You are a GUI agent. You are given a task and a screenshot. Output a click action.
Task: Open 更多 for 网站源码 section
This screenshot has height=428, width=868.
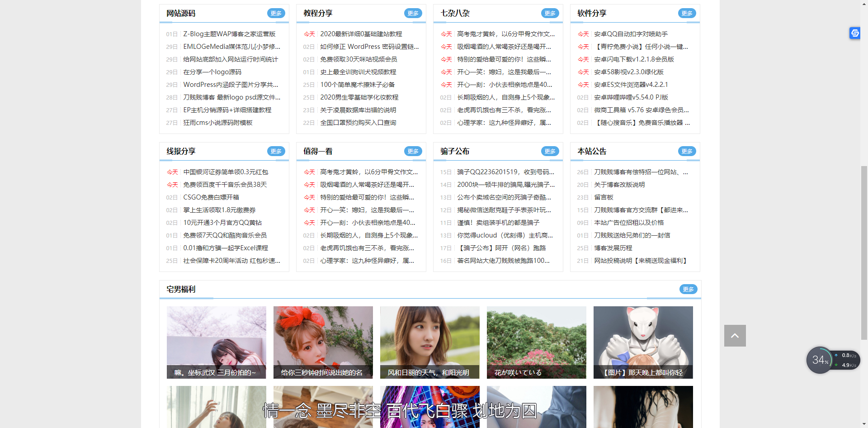[276, 14]
